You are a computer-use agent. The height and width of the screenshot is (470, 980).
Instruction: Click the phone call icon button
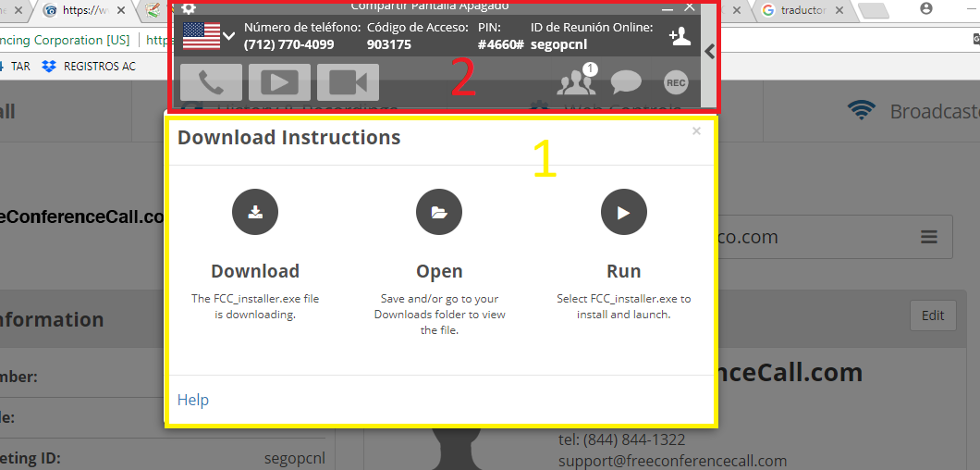[211, 82]
